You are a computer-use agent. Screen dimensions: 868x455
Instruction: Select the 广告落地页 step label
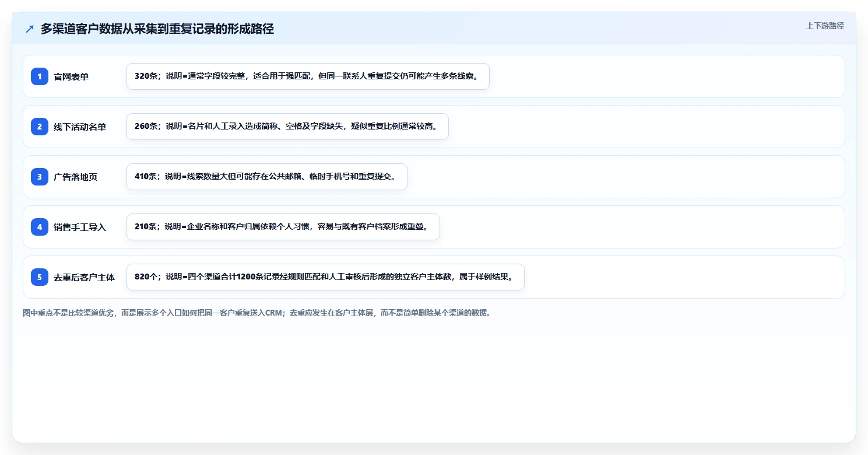pyautogui.click(x=75, y=177)
